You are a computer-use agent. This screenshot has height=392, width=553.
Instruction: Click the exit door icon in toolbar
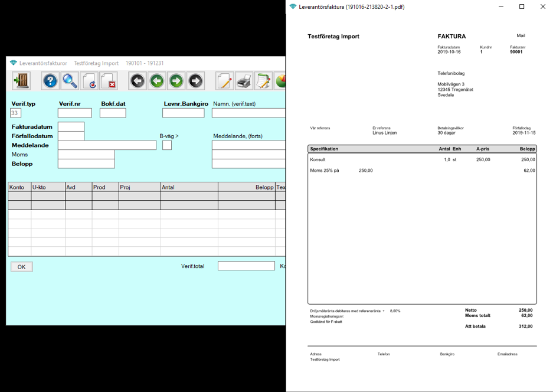[21, 80]
